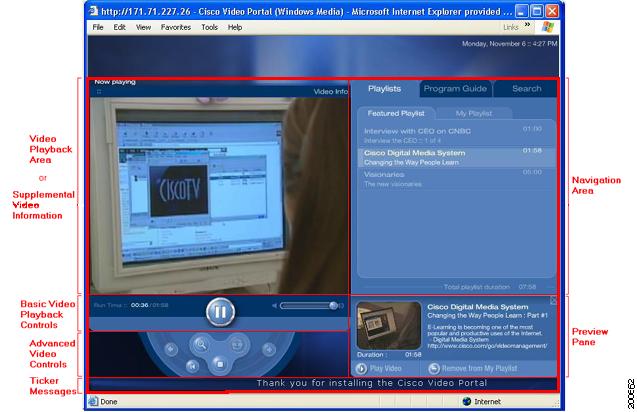Click the Done status bar page icon
This screenshot has width=637, height=412.
click(x=93, y=401)
